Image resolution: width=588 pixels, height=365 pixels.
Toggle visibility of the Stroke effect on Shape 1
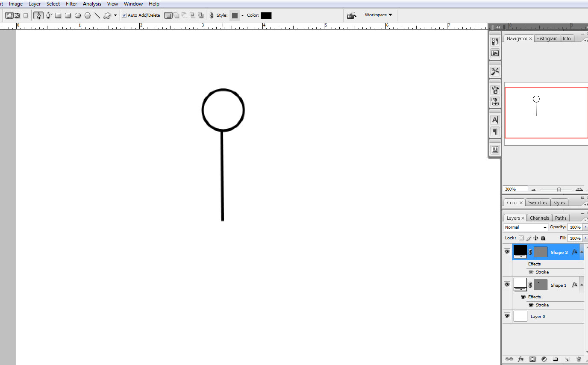[531, 305]
